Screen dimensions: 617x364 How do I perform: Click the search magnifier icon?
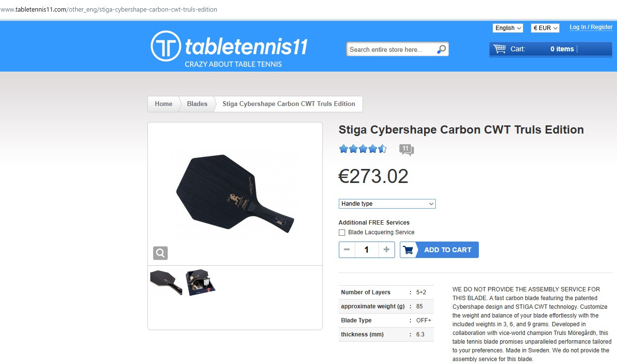441,49
